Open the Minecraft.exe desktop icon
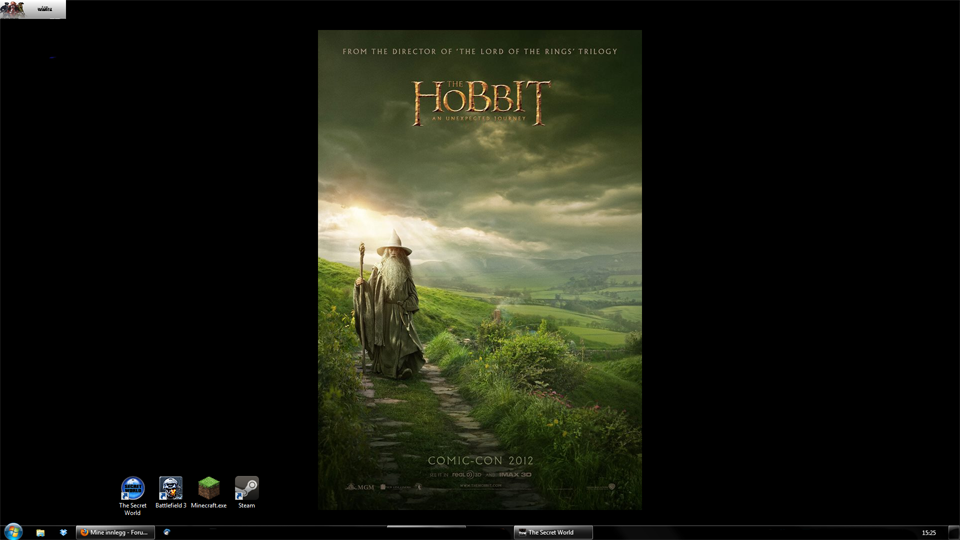Viewport: 960px width, 540px height. click(209, 492)
